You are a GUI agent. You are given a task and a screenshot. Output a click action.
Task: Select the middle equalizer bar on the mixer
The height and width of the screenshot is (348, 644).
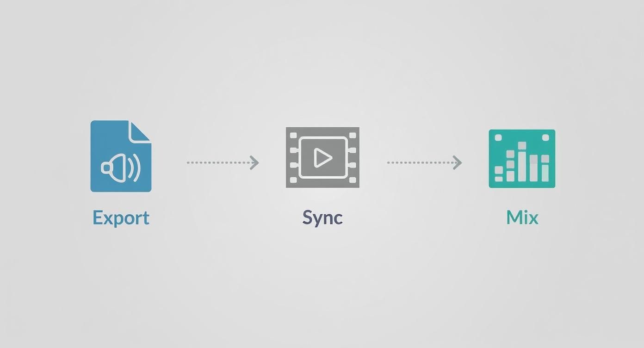click(x=522, y=161)
